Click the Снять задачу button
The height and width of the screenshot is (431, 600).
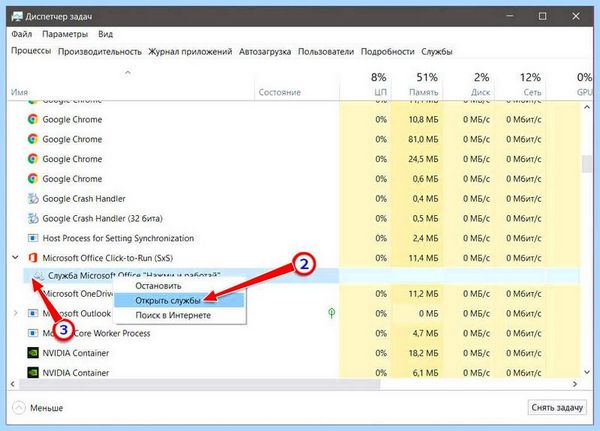[x=557, y=408]
